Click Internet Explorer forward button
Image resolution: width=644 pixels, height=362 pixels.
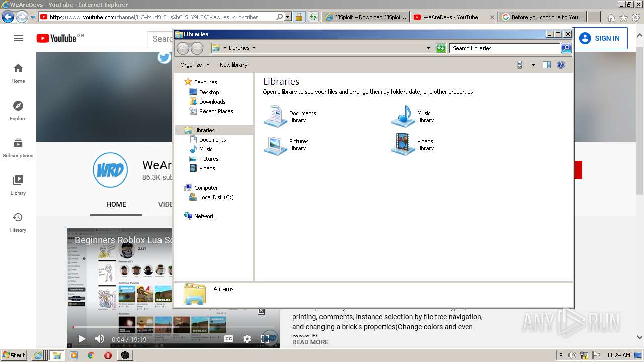coord(22,17)
